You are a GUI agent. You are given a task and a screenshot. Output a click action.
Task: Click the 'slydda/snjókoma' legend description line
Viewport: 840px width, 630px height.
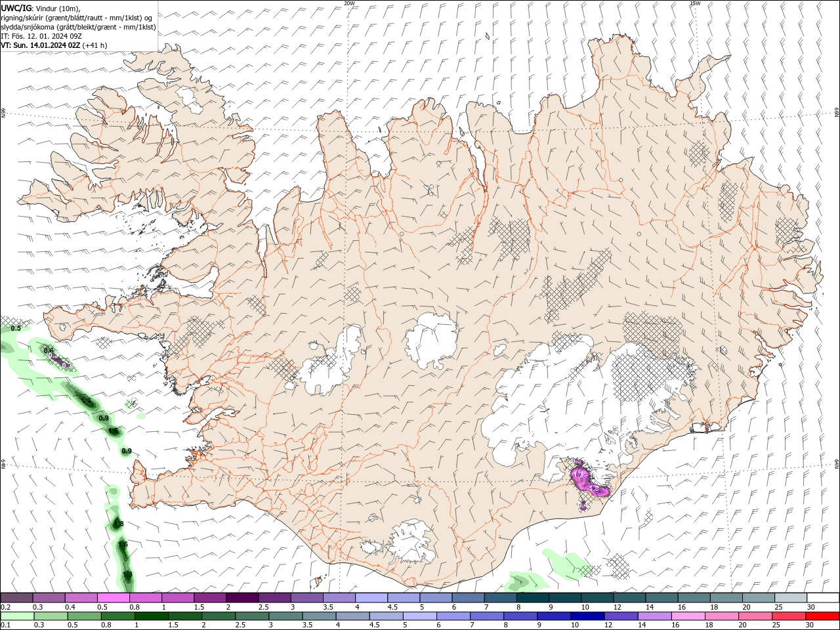click(78, 27)
